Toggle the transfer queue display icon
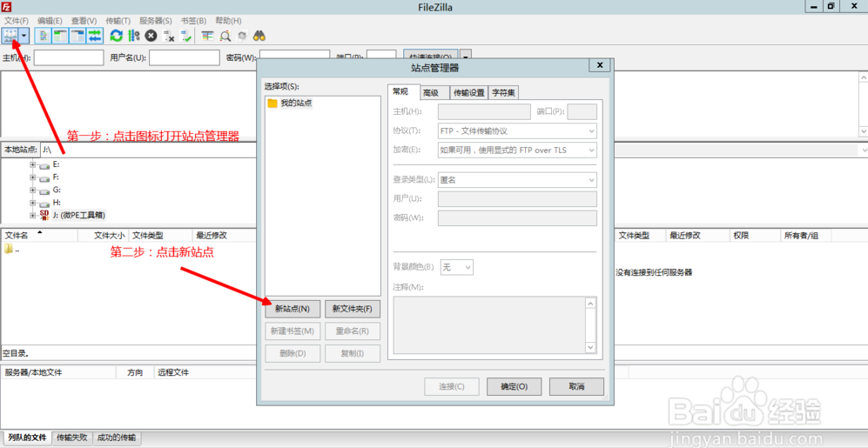868x448 pixels. pyautogui.click(x=95, y=36)
